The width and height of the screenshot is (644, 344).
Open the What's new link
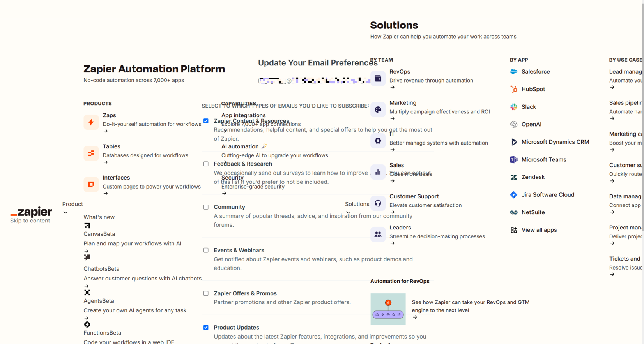[99, 217]
